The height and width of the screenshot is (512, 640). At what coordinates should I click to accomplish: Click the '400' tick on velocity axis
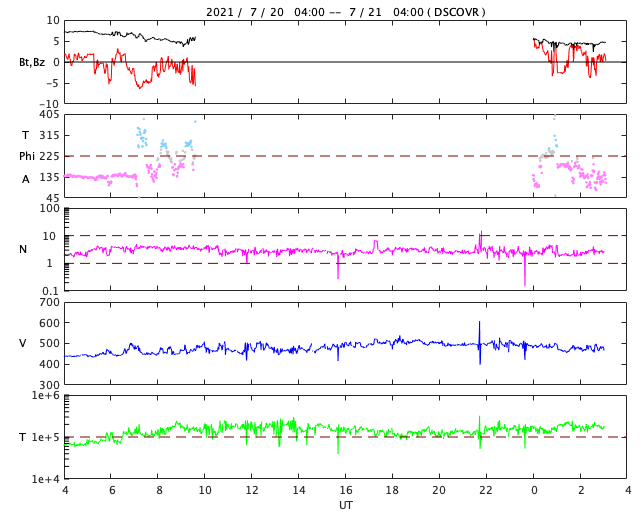(x=49, y=364)
